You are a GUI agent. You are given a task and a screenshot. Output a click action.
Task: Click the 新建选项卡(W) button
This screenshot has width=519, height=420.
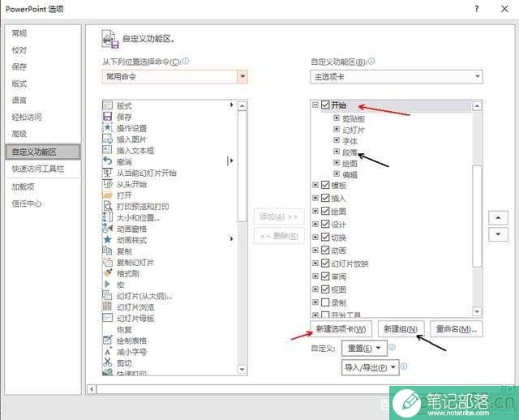point(341,328)
